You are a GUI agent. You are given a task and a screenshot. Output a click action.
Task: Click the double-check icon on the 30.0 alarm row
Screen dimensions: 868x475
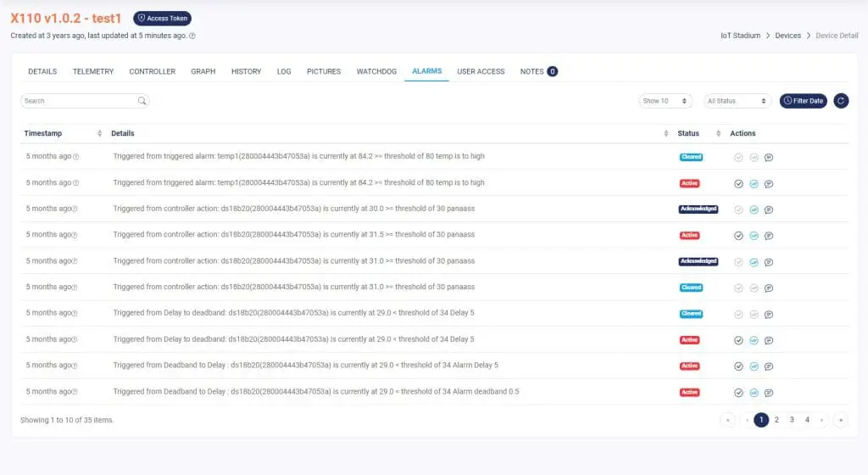754,210
